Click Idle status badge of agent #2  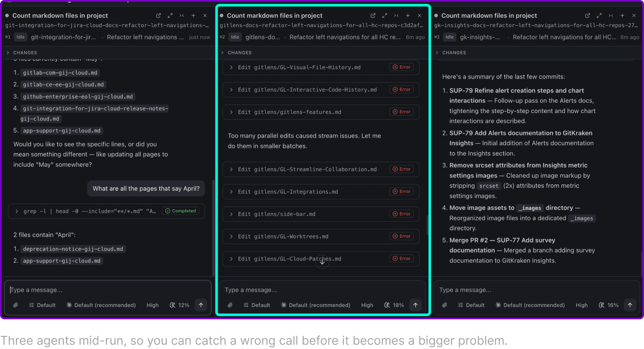tap(235, 37)
